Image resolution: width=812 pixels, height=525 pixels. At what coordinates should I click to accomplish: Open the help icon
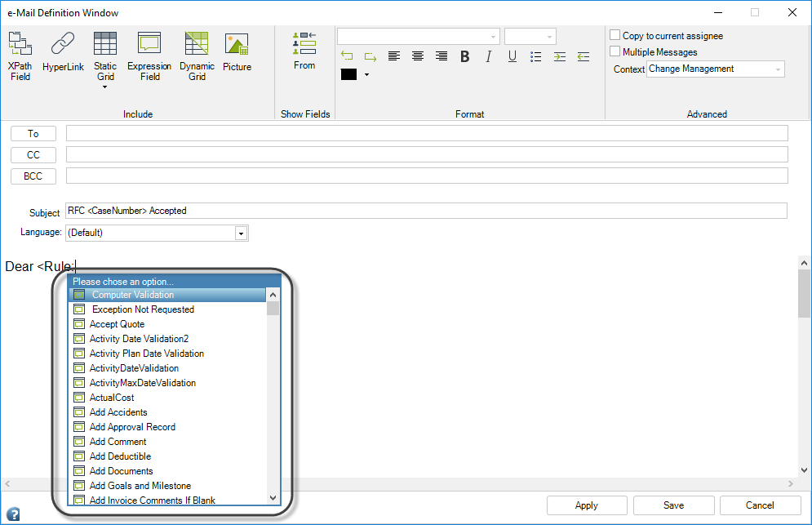pos(13,514)
